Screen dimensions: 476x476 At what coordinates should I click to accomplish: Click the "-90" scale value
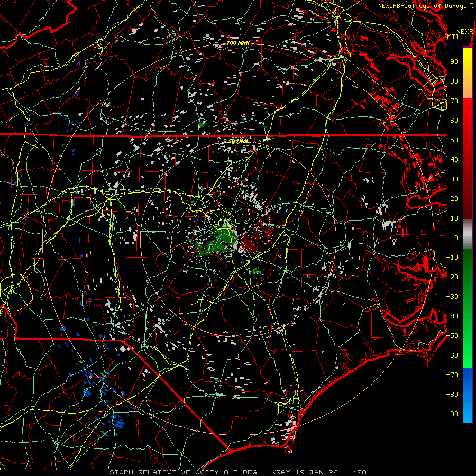452,414
